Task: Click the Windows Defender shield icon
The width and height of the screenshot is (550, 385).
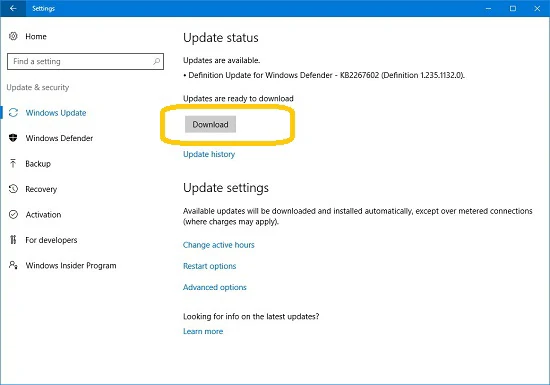Action: click(13, 138)
